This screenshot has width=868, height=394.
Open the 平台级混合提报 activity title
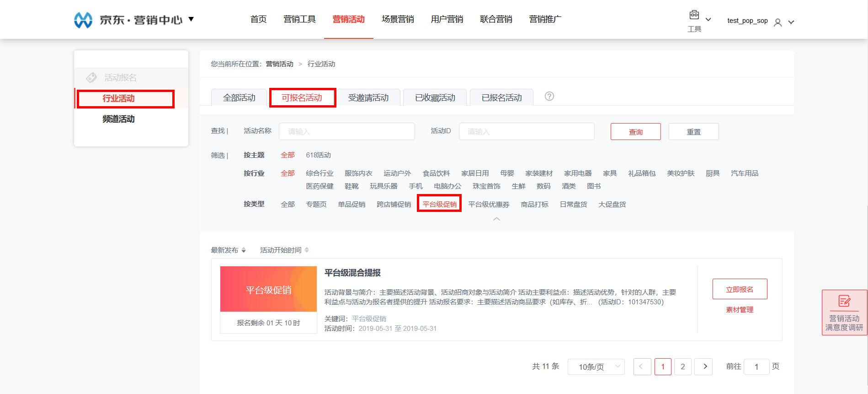coord(352,273)
